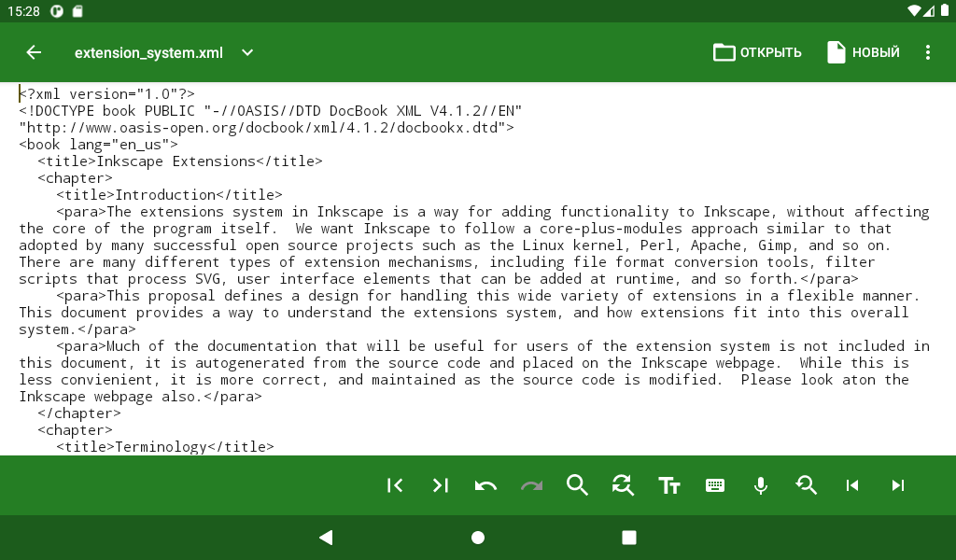Toggle the on-screen keyboard icon

click(x=714, y=485)
